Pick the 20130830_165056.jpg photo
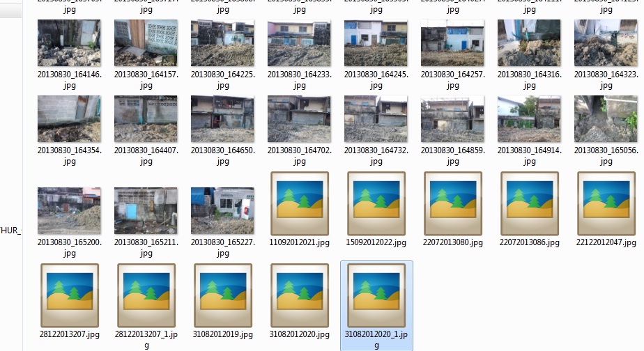Image resolution: width=644 pixels, height=351 pixels. [606, 118]
